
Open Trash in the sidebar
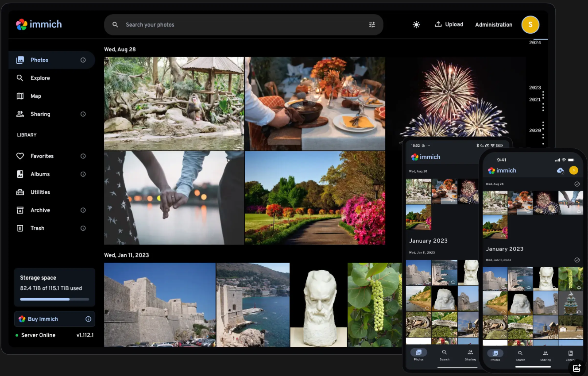click(52, 228)
